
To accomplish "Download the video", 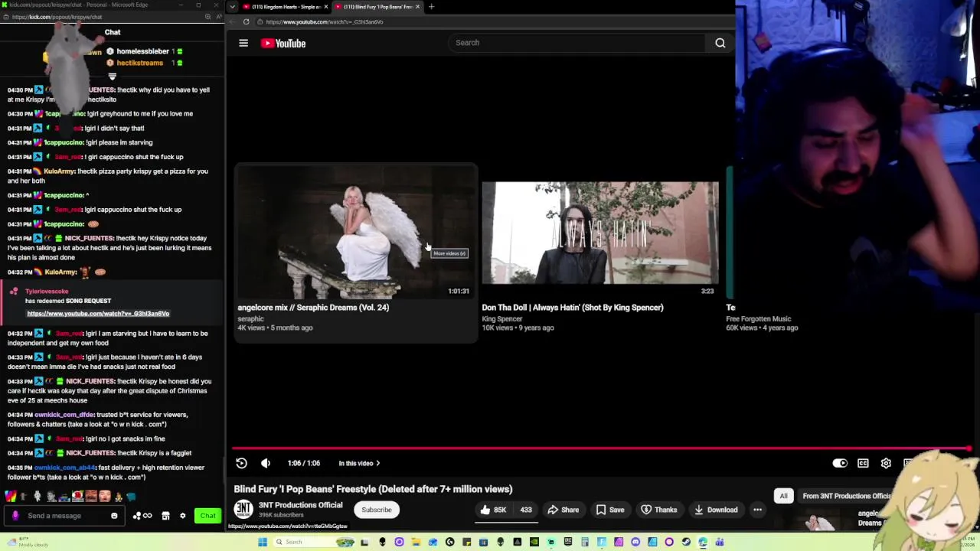I will point(716,510).
